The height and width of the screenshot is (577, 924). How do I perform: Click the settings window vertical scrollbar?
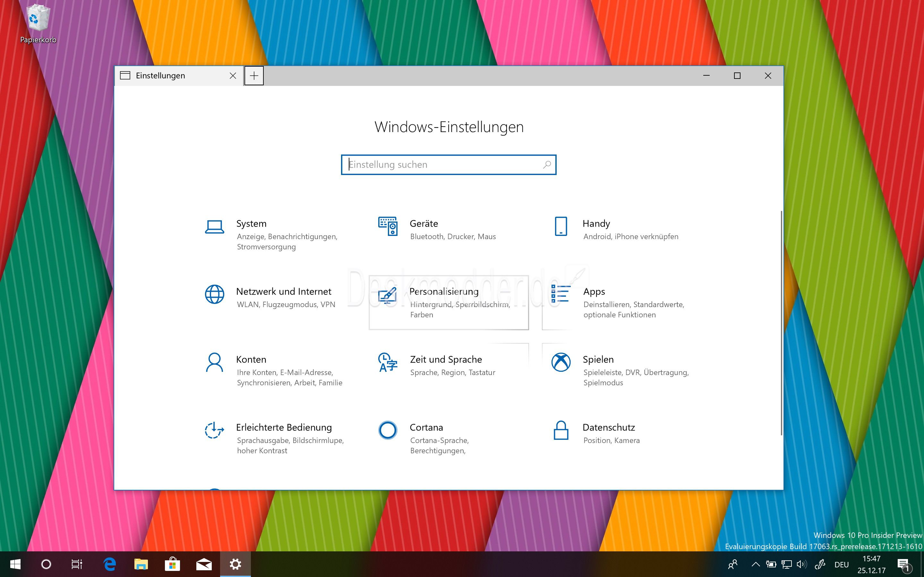coord(781,322)
